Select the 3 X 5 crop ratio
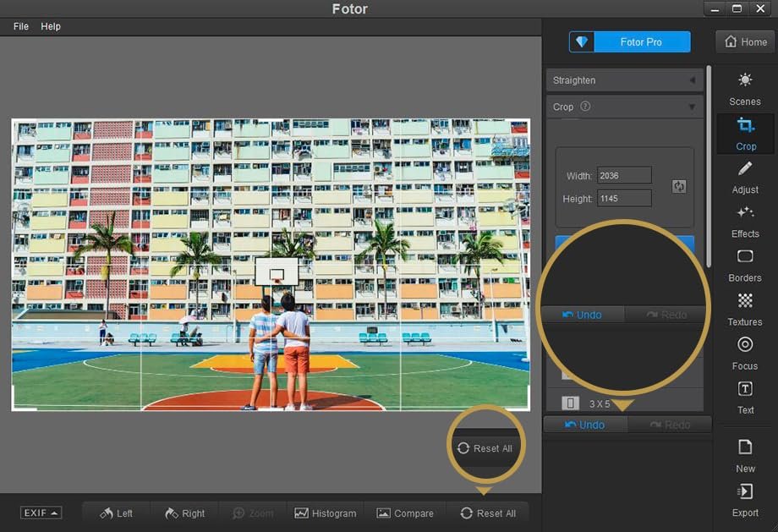The width and height of the screenshot is (778, 532). [625, 403]
